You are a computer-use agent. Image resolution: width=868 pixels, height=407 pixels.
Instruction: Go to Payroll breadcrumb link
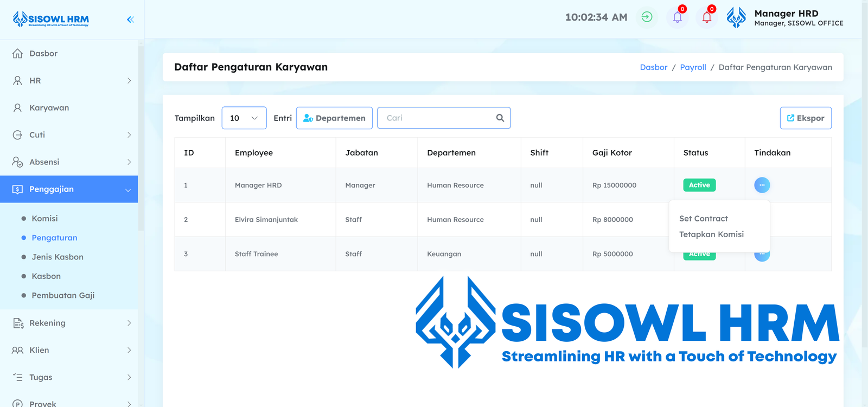[x=693, y=67]
